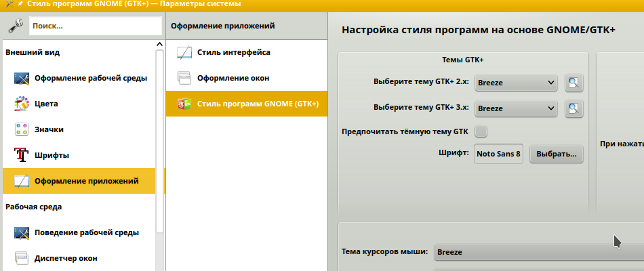644x271 pixels.
Task: Select «Значки» text in sidebar
Action: click(49, 130)
